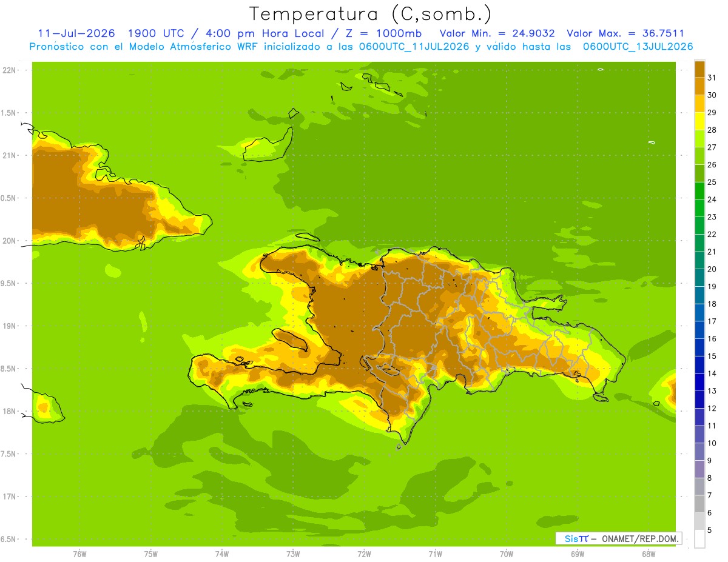728x562 pixels.
Task: Click legend value 6 on color scale
Action: (x=710, y=513)
